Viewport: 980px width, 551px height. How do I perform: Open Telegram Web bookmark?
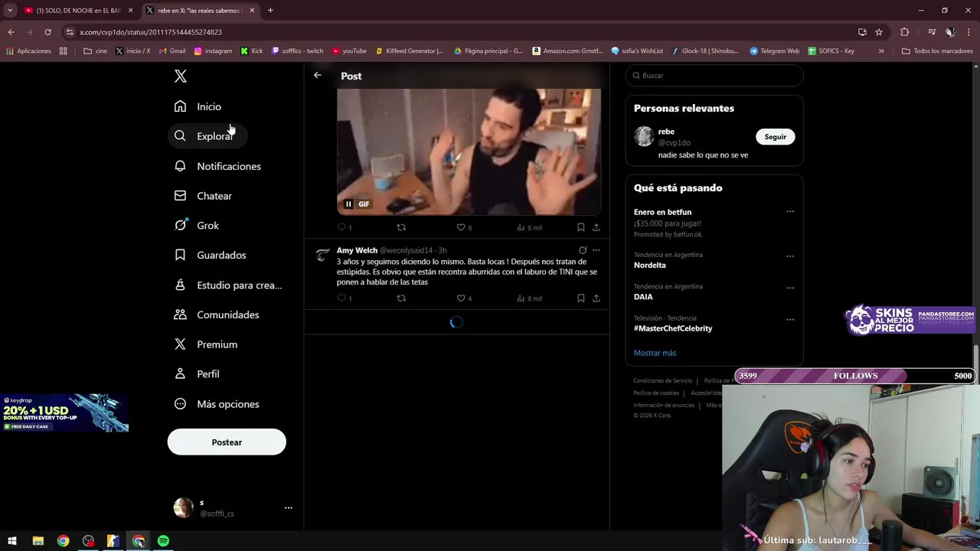point(774,51)
